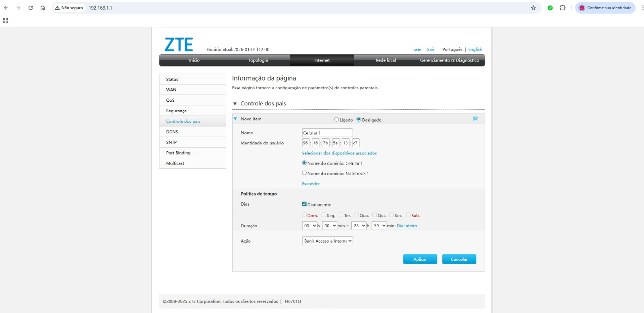Image resolution: width=644 pixels, height=313 pixels.
Task: Open the Internet tab
Action: point(322,60)
